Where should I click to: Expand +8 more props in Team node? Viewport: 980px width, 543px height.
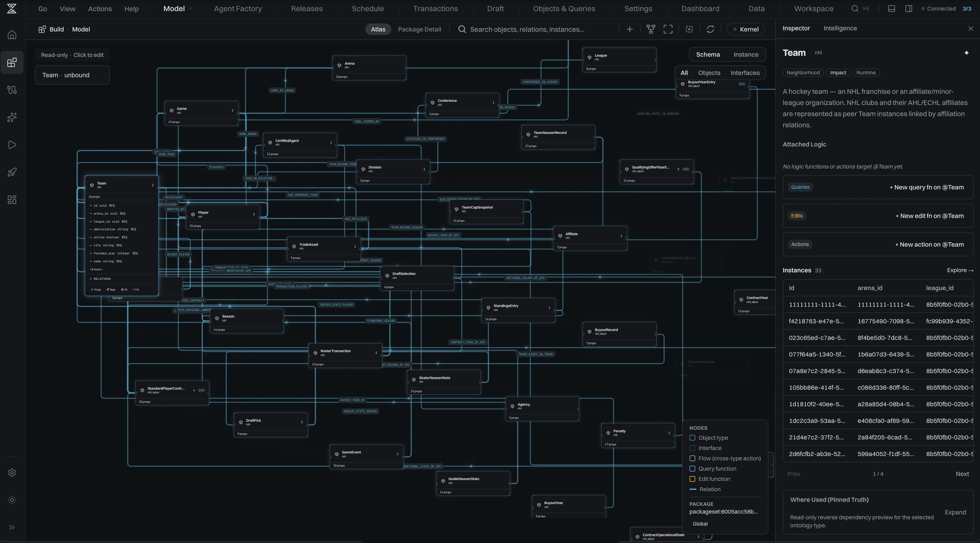point(96,269)
